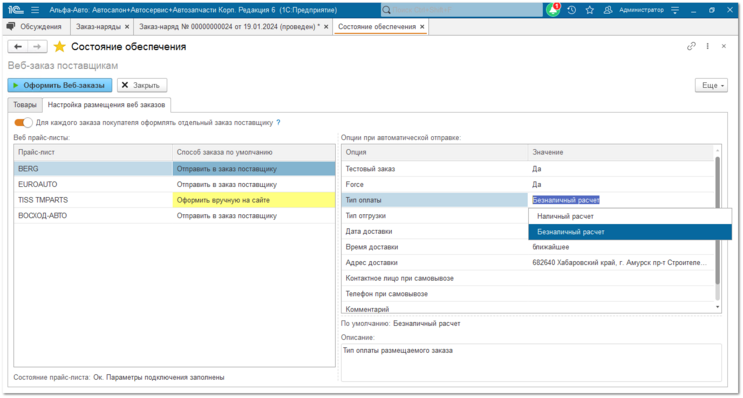This screenshot has width=743, height=398.
Task: Select Дата доставки option row
Action: (435, 231)
